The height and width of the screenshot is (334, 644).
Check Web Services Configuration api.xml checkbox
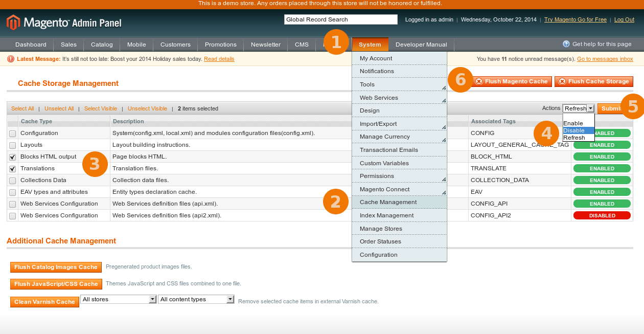point(12,204)
